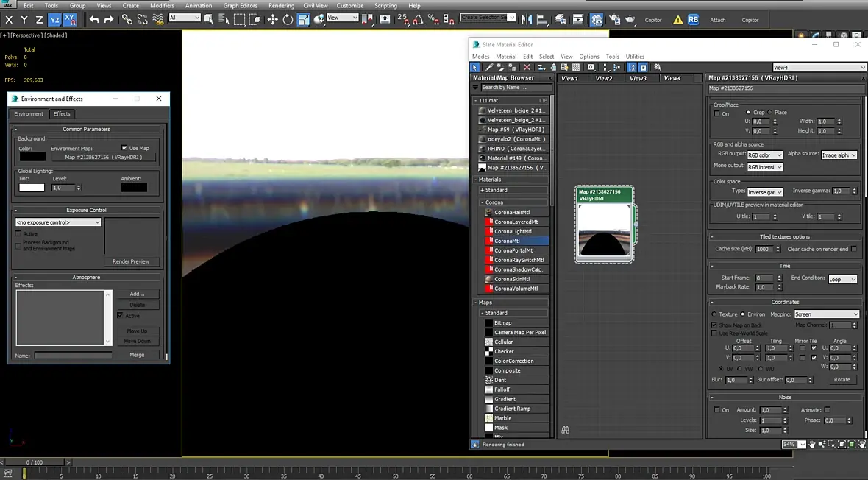Activate the Select and Move tool
Image resolution: width=868 pixels, height=480 pixels.
point(271,19)
